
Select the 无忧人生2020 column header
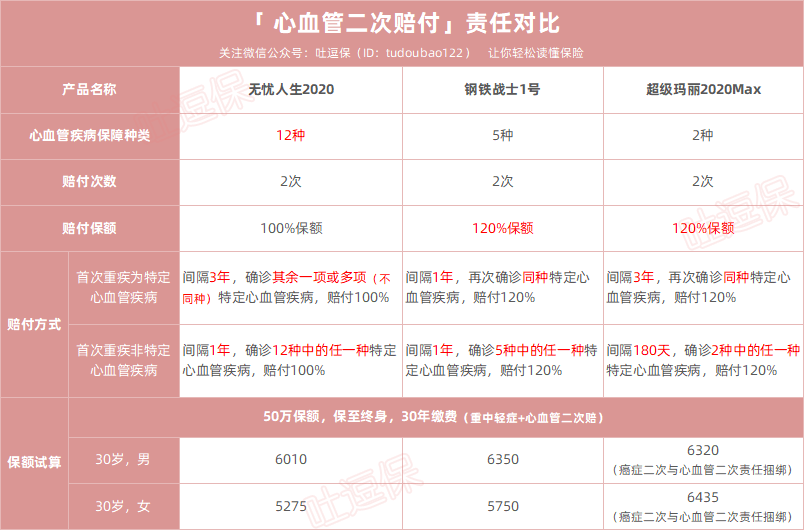coord(291,89)
